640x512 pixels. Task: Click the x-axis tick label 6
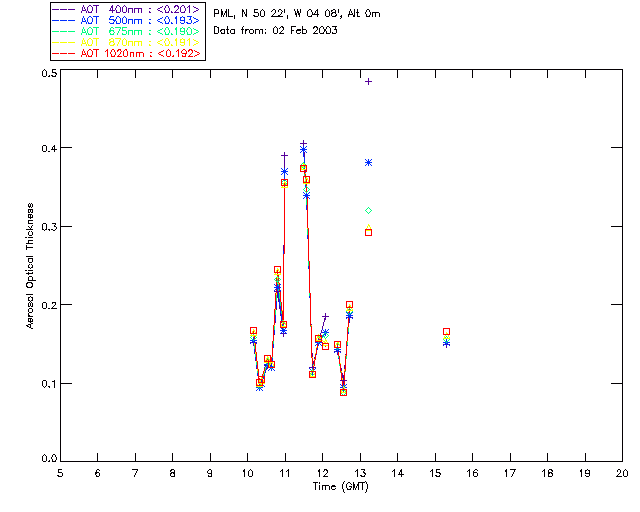[x=98, y=473]
